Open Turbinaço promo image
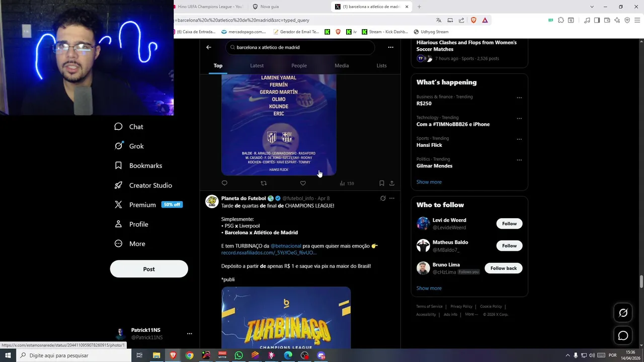This screenshot has height=362, width=644. [286, 318]
